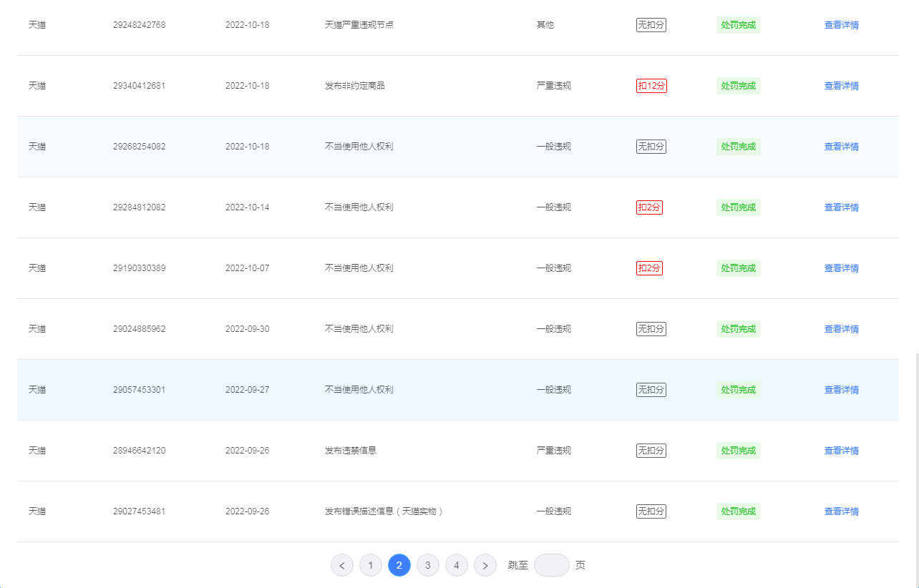This screenshot has width=919, height=588.
Task: Click date 2022-10-07
Action: click(248, 268)
